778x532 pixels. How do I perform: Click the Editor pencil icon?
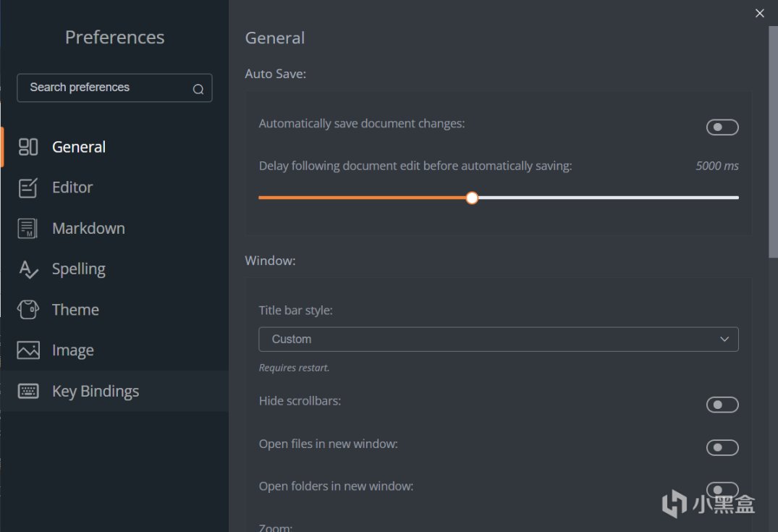[x=28, y=187]
